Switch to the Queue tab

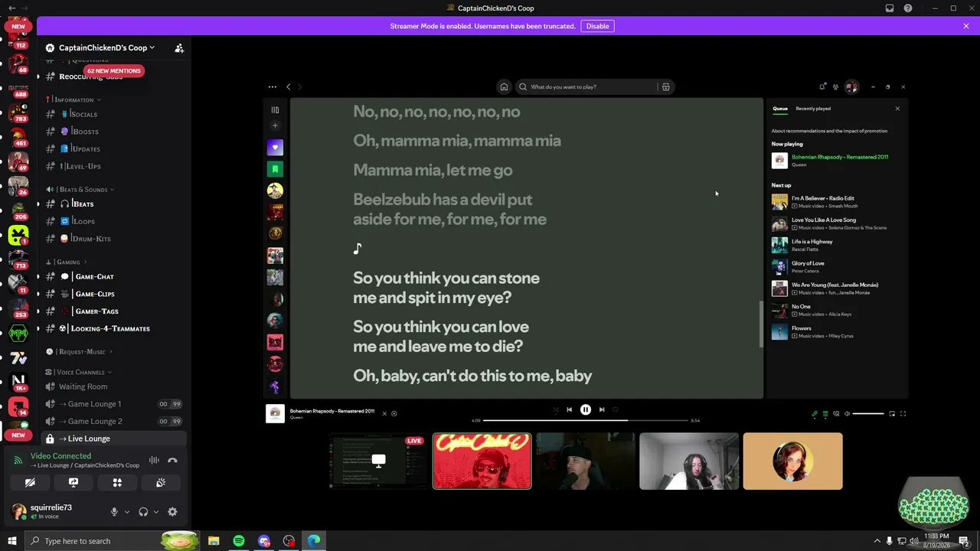click(780, 109)
